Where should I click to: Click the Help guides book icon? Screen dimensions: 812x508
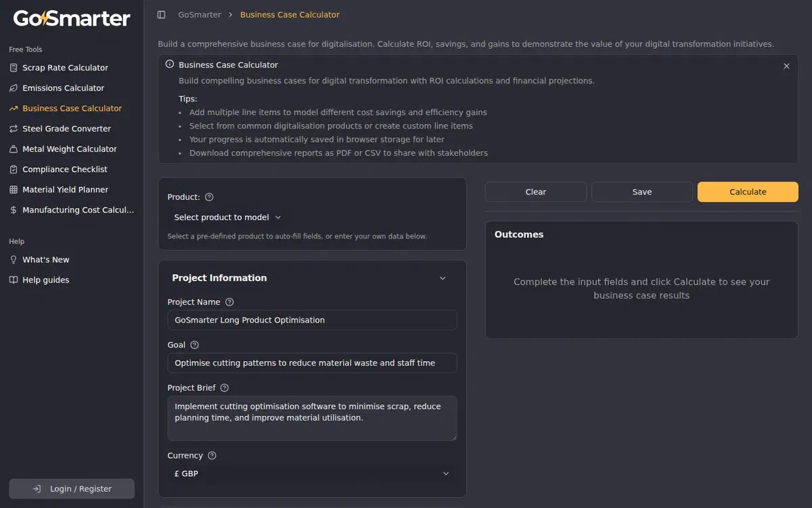click(x=12, y=280)
